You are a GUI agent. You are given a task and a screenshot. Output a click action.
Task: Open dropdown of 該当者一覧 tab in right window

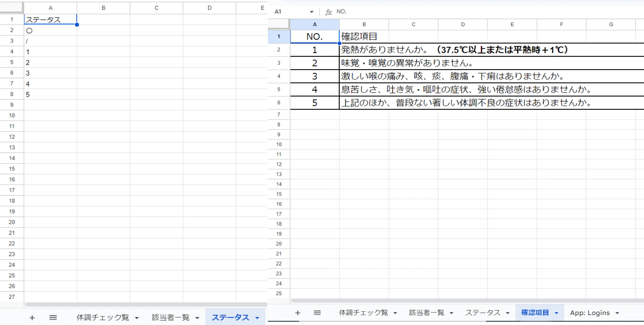[x=451, y=313]
